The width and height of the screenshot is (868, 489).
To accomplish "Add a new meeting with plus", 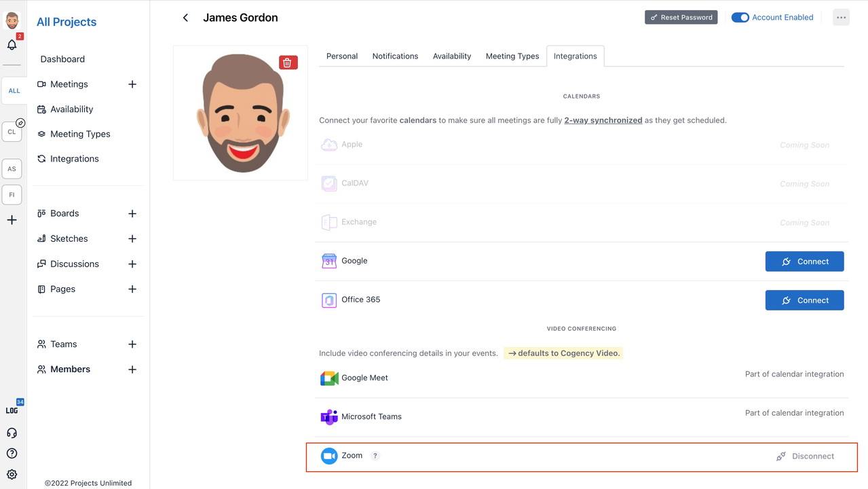I will point(132,84).
